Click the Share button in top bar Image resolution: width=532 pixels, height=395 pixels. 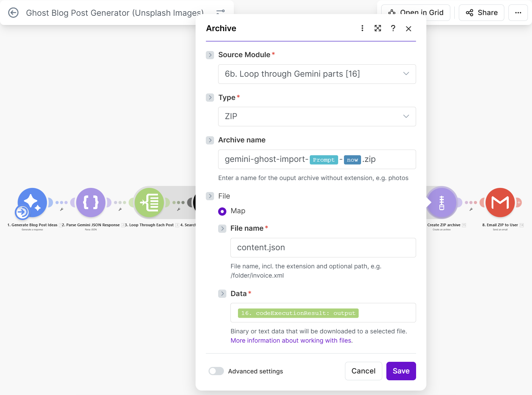481,13
